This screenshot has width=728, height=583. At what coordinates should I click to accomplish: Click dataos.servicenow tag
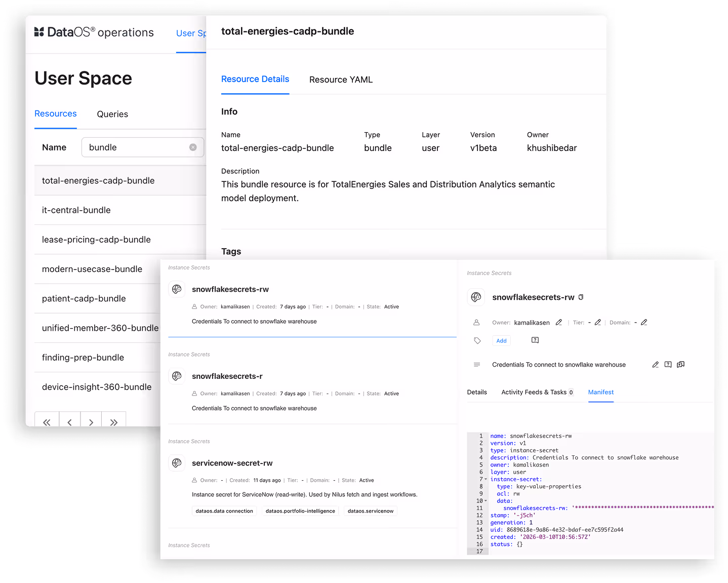tap(371, 511)
